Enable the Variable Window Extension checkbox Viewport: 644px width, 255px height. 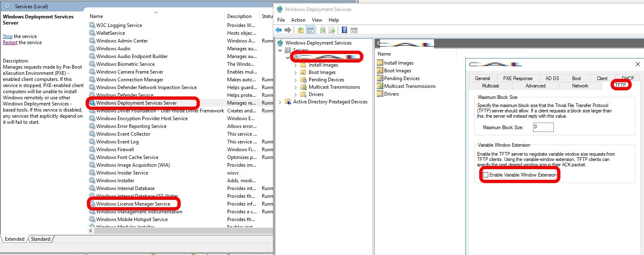pyautogui.click(x=486, y=175)
